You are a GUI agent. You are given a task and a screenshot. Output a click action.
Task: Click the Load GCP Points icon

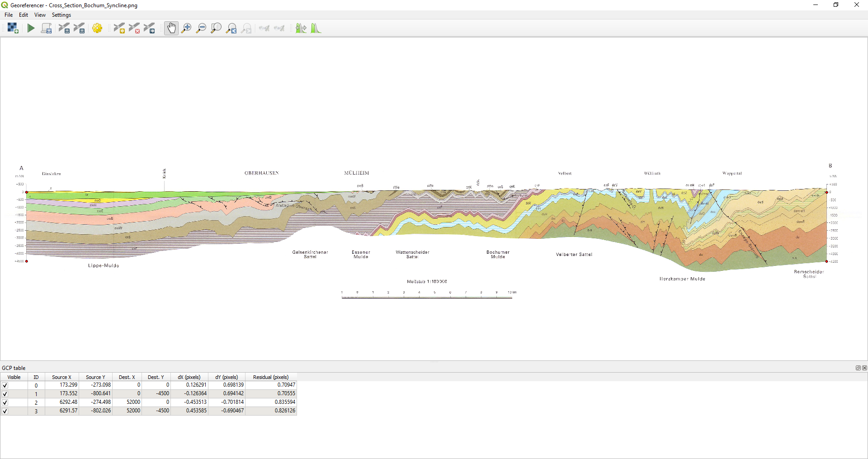[x=64, y=28]
